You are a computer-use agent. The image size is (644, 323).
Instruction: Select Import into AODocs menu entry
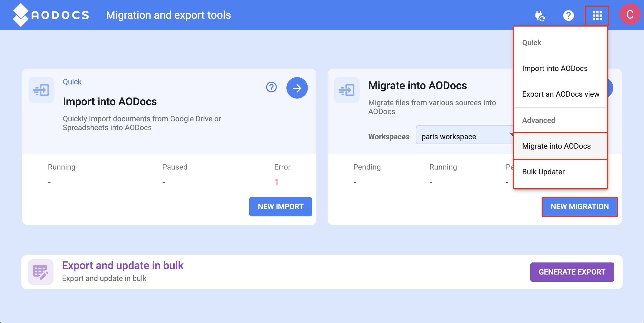561,69
